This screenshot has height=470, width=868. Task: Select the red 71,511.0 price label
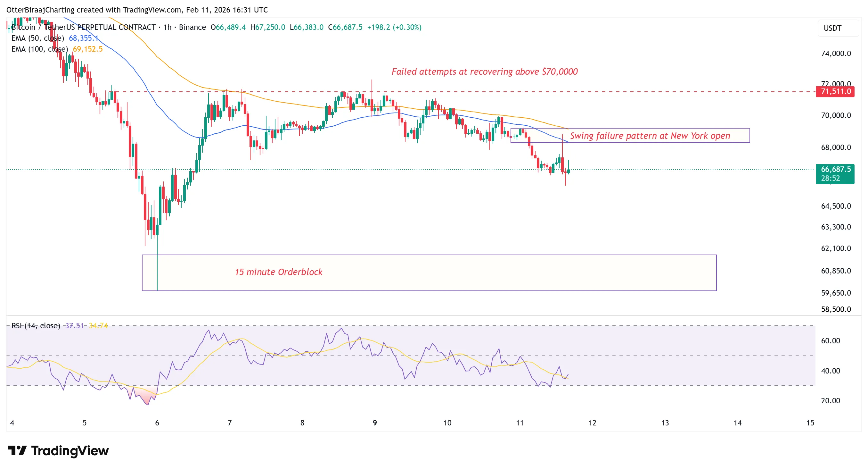(x=835, y=91)
